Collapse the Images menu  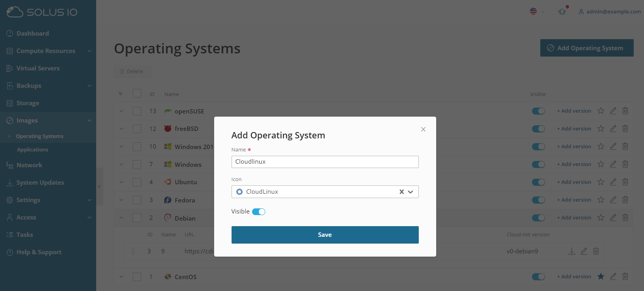(48, 121)
